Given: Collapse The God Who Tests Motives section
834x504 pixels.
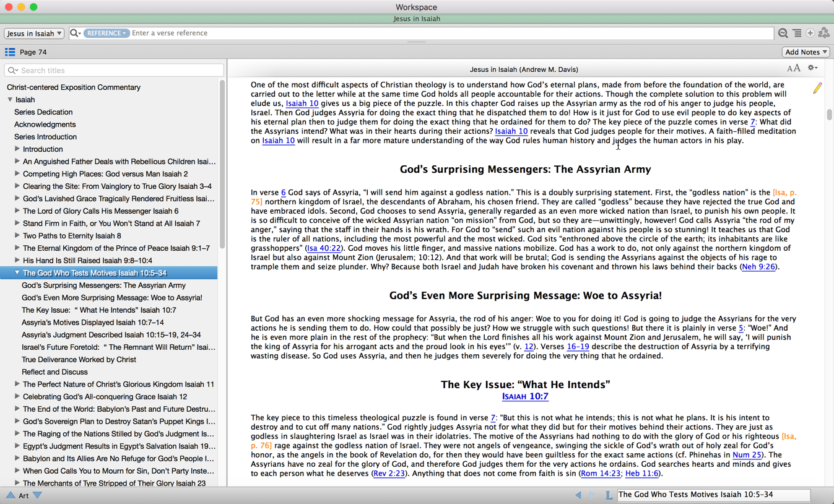Looking at the screenshot, I should point(17,273).
